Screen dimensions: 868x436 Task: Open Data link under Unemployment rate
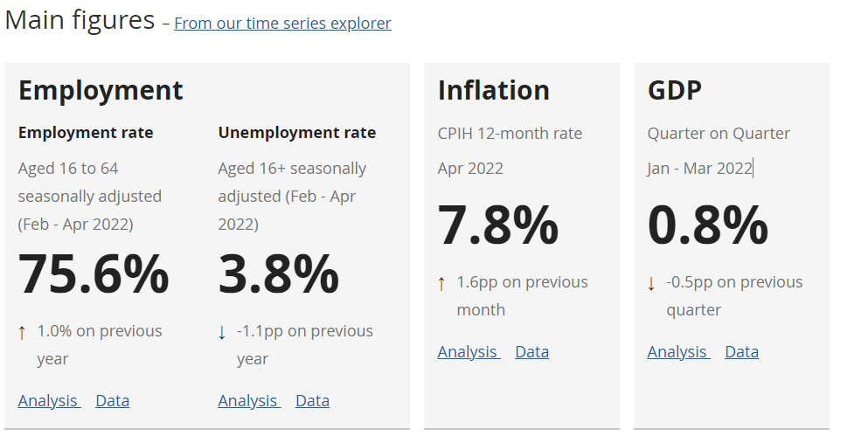(312, 401)
